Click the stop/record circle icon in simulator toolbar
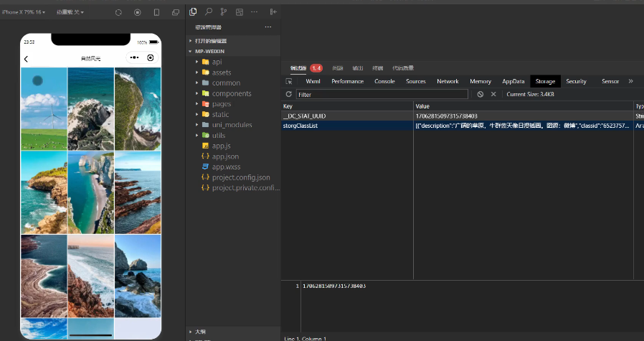This screenshot has height=341, width=644. coord(138,12)
